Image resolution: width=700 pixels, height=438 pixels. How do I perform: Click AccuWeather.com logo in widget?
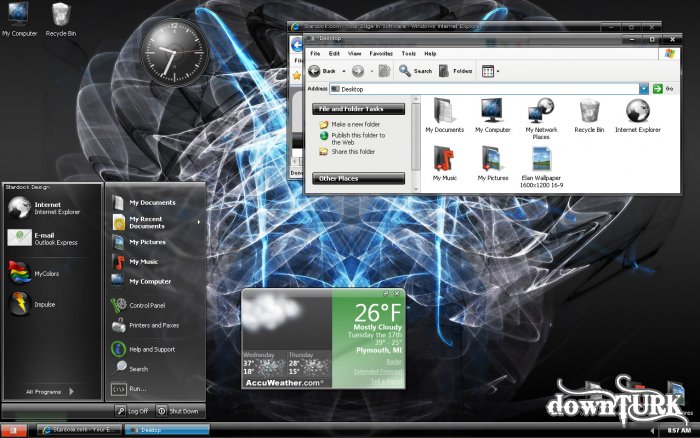(285, 383)
